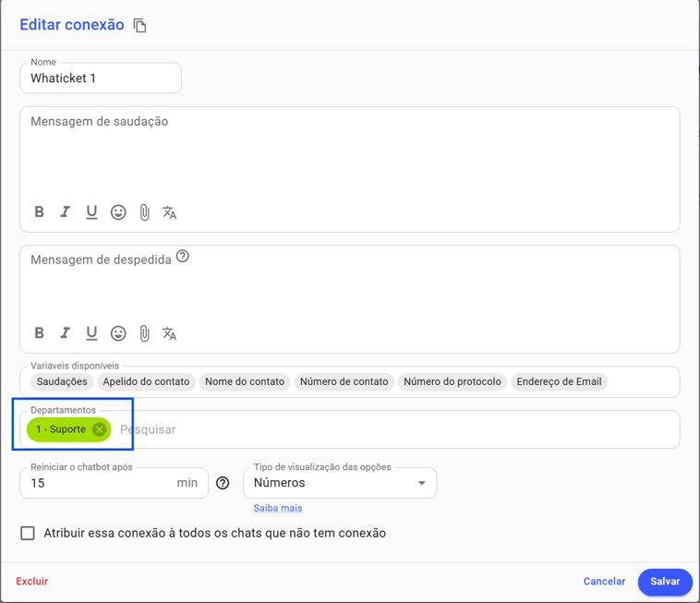Viewport: 700px width, 603px height.
Task: Open emoji picker in the farewell message editor
Action: 118,333
